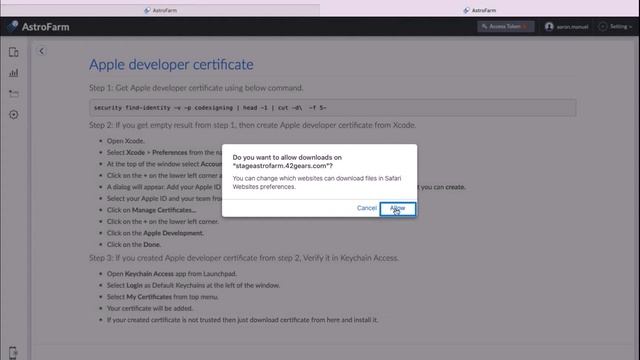
Task: Click the 'Open Xcode.' list item
Action: tap(126, 141)
